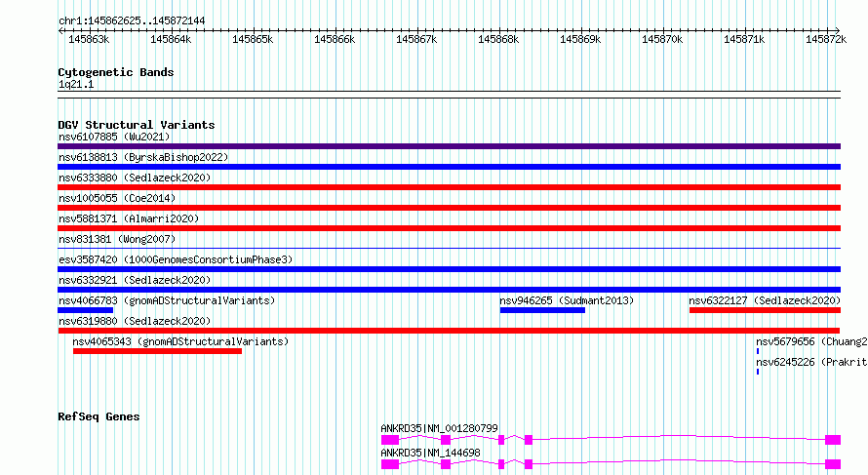Open the nsv6245226 (Prakrit label

click(x=811, y=362)
